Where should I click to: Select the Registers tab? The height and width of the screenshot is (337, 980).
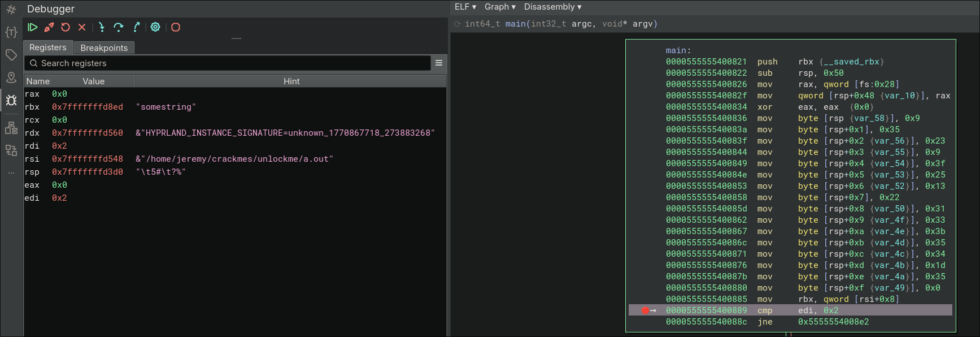pyautogui.click(x=48, y=47)
